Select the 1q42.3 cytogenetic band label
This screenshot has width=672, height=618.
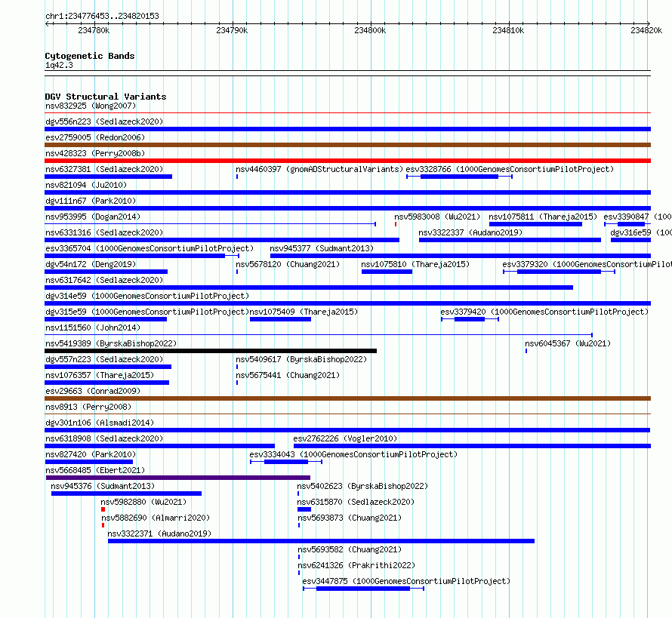pyautogui.click(x=59, y=65)
